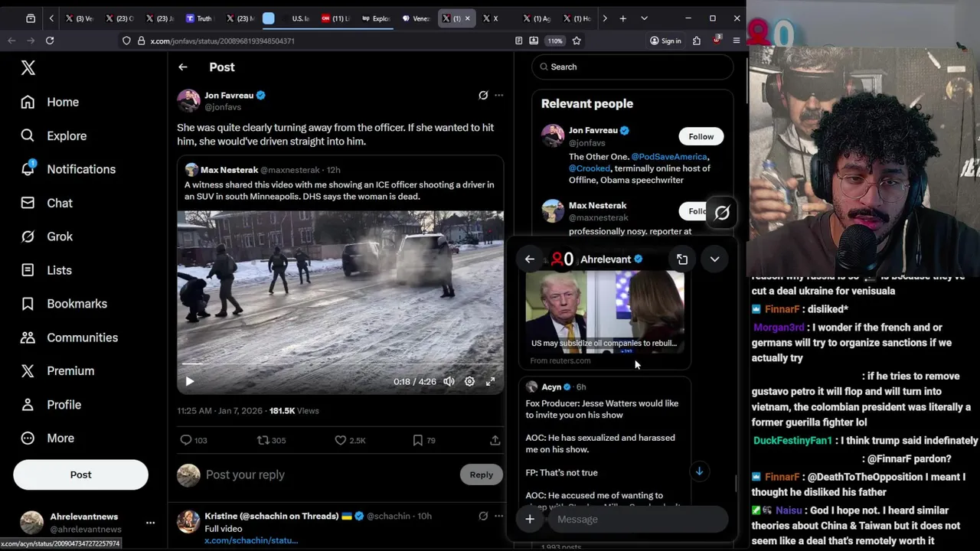
Task: Open Chat in the sidebar
Action: [x=47, y=203]
